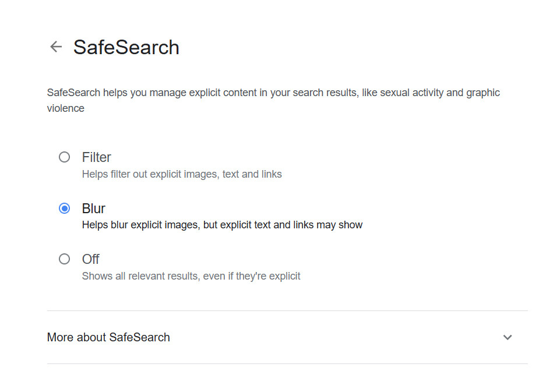
Task: Click the back arrow next to SafeSearch
Action: tap(56, 47)
